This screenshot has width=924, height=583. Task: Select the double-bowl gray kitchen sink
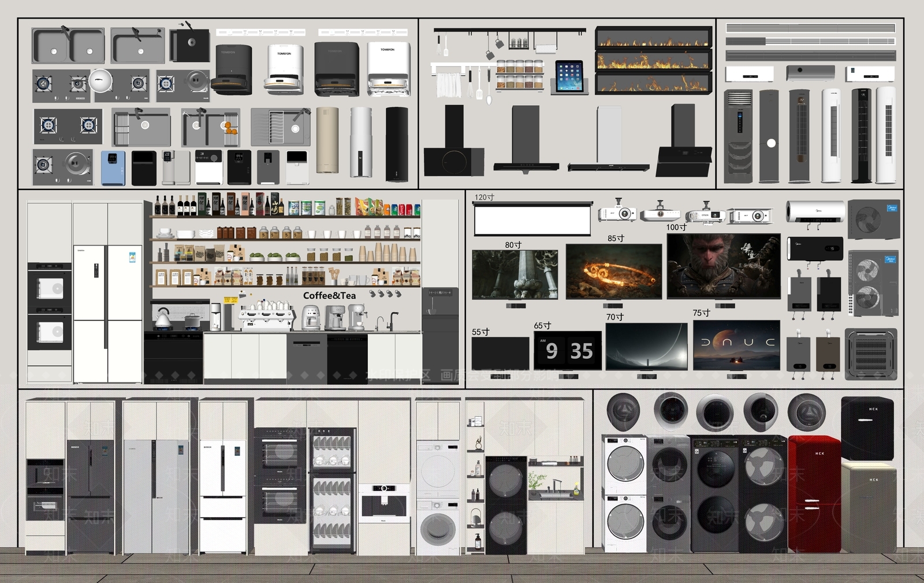click(69, 46)
